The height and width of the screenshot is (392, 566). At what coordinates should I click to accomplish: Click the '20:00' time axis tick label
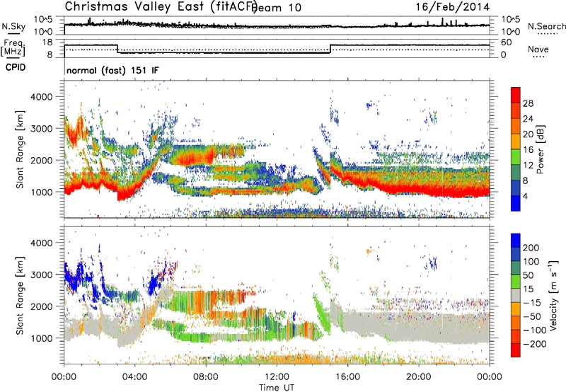[x=418, y=377]
